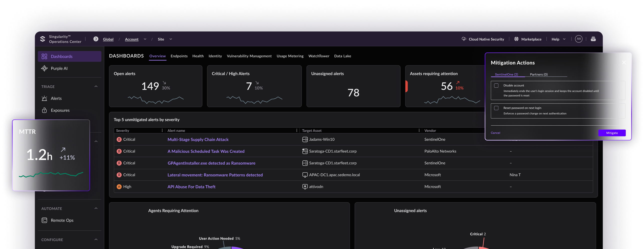
Task: Open the Account dropdown chevron
Action: (145, 39)
